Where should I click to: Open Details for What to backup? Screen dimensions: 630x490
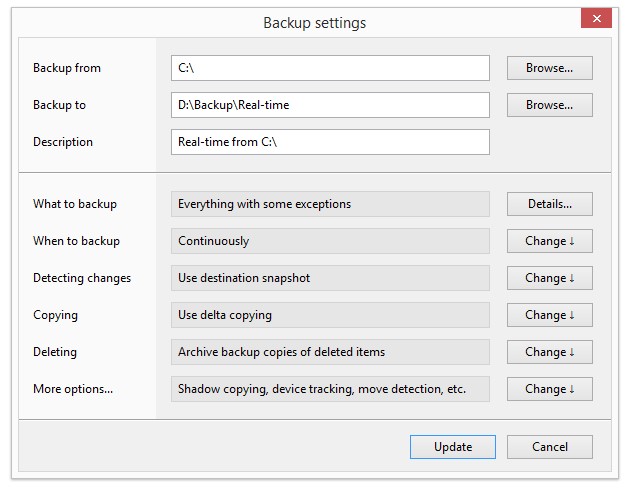549,204
